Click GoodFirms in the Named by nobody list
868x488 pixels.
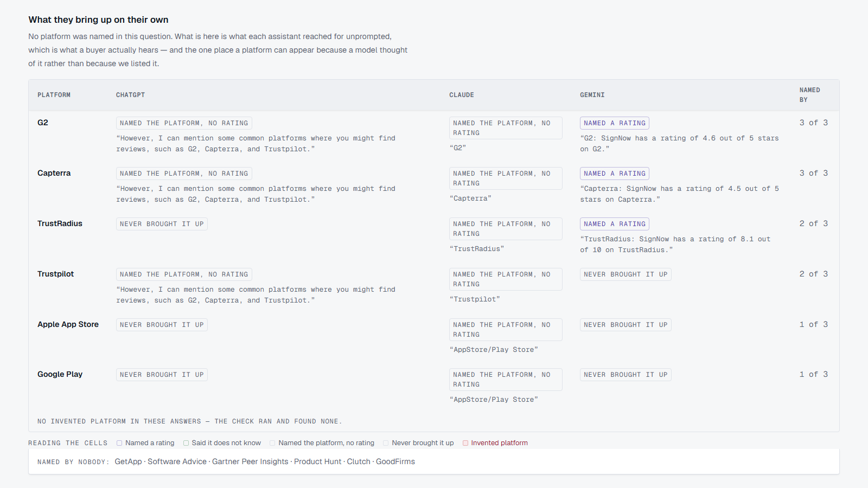pyautogui.click(x=395, y=461)
